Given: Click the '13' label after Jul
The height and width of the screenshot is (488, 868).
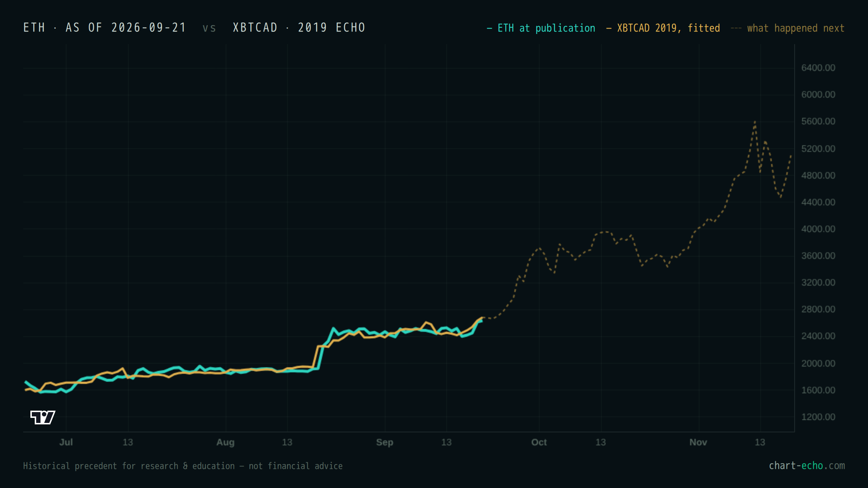Looking at the screenshot, I should (x=128, y=442).
